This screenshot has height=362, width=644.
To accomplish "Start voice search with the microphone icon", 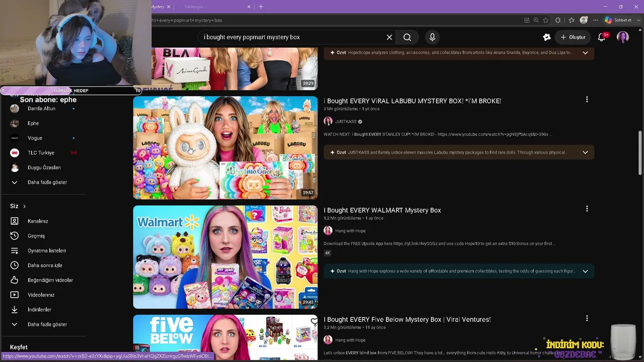I will coord(432,37).
